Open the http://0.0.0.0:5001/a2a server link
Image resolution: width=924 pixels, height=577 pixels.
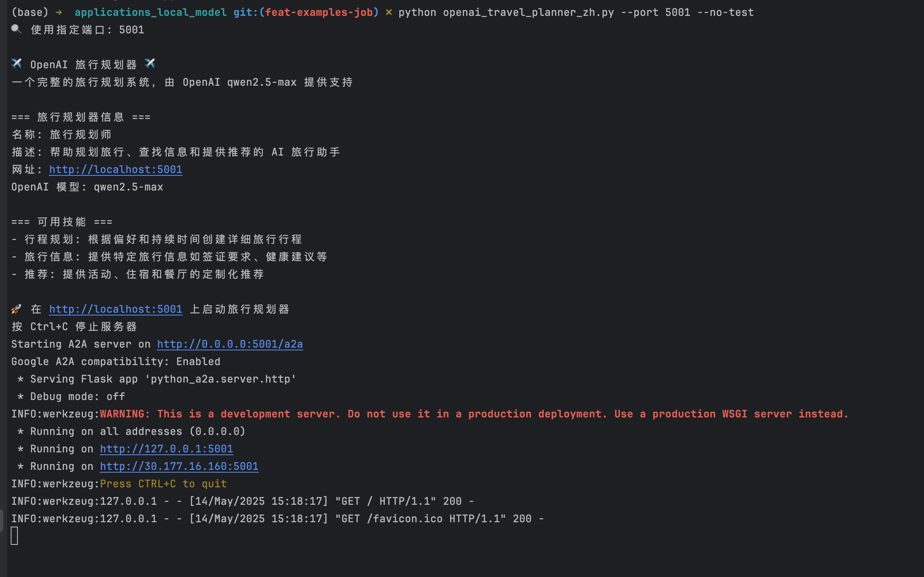pos(229,344)
